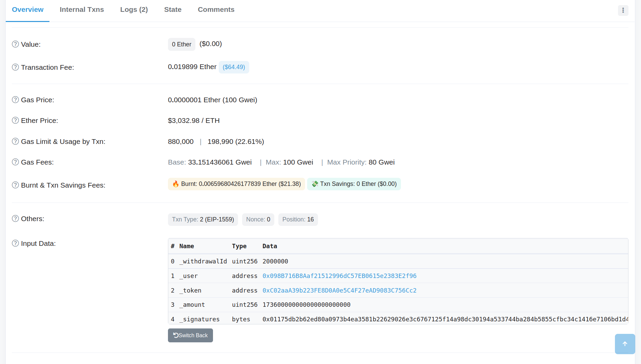This screenshot has width=641, height=364.
Task: Select the _amount value in input data
Action: click(x=306, y=305)
